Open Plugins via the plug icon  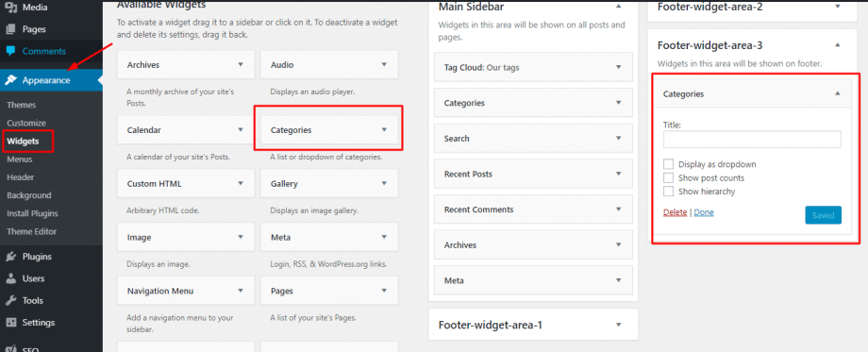[10, 257]
